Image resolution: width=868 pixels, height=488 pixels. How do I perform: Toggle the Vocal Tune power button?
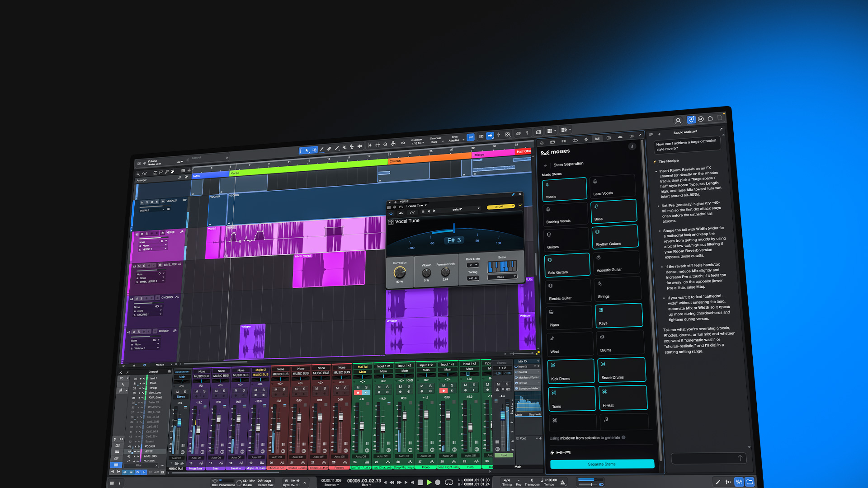(x=391, y=214)
